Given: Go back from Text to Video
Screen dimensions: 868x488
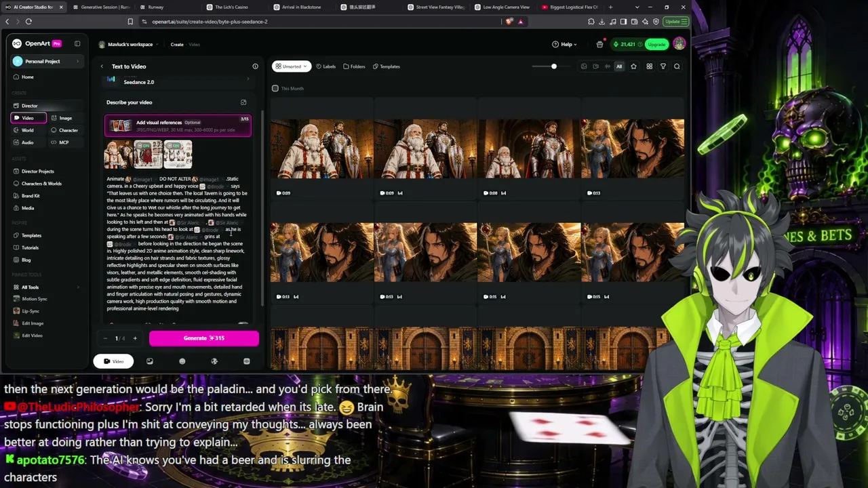Looking at the screenshot, I should click(102, 66).
